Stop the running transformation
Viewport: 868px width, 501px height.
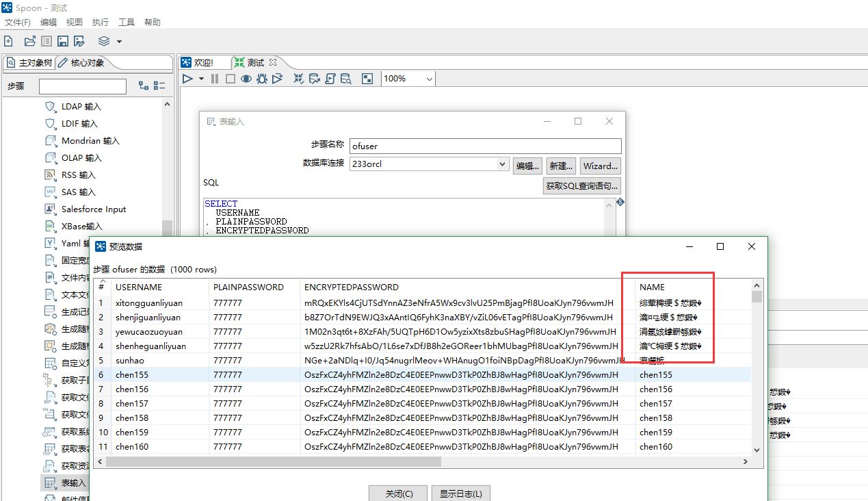tap(230, 79)
